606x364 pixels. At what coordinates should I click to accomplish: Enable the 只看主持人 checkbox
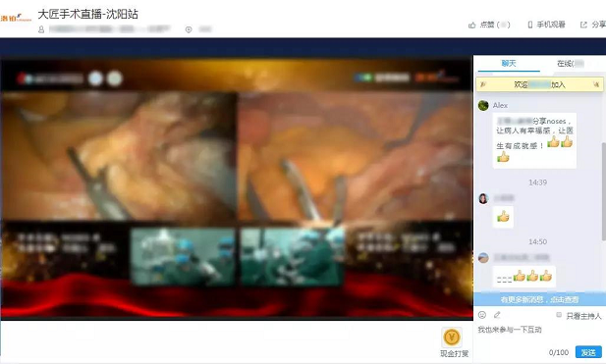click(x=559, y=315)
